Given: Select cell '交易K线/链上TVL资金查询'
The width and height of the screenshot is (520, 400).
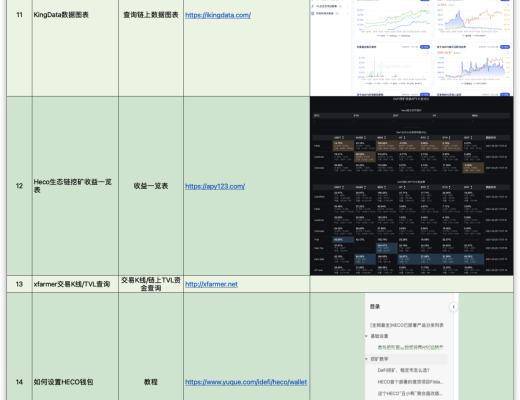Looking at the screenshot, I should (x=151, y=284).
